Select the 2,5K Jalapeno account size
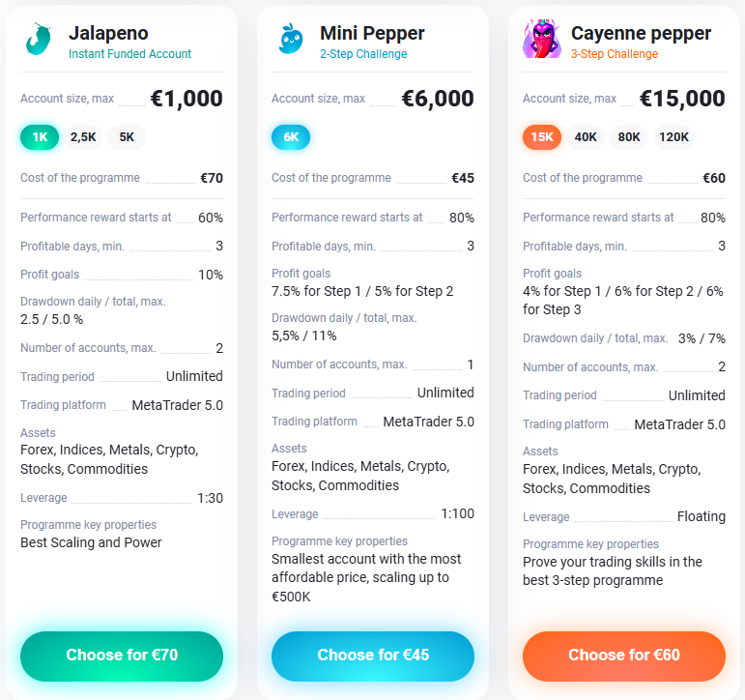 pos(83,137)
